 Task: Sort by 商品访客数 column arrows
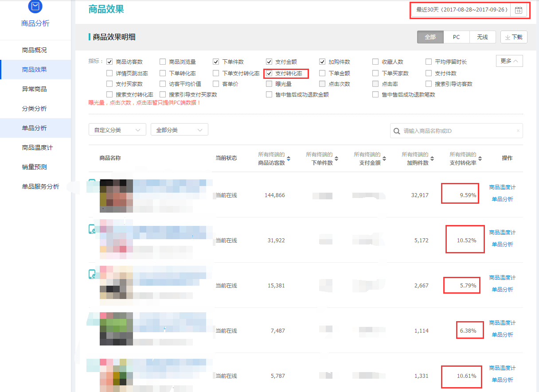[289, 159]
